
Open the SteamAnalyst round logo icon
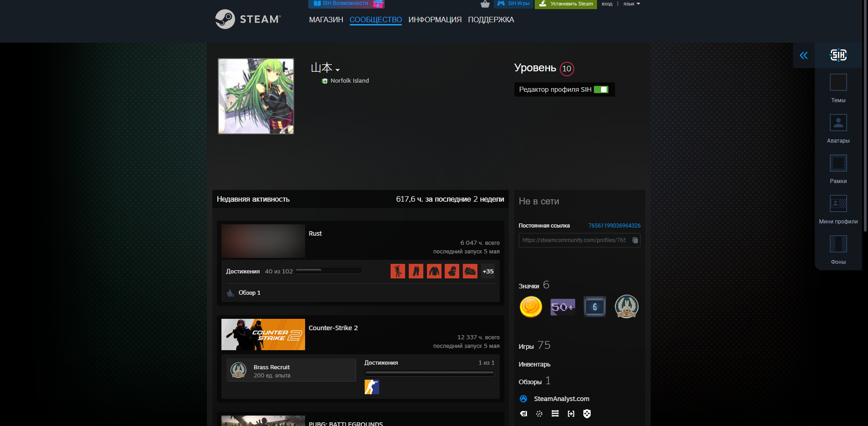[x=523, y=399]
